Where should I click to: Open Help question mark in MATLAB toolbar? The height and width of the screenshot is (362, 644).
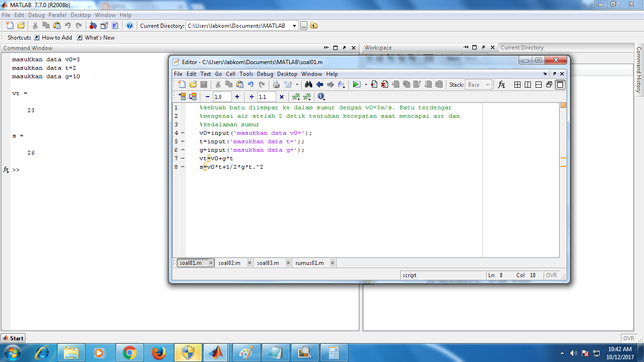point(130,25)
